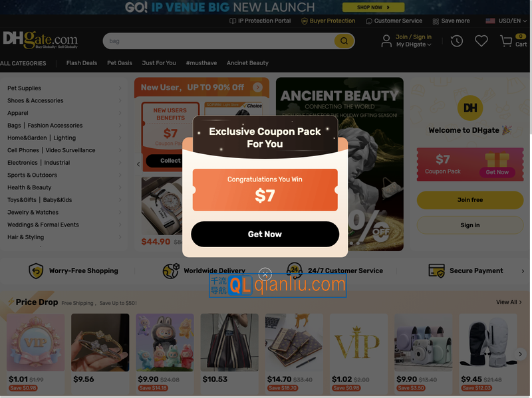Open the USD/EN currency language dropdown
The width and height of the screenshot is (532, 398).
pos(506,21)
